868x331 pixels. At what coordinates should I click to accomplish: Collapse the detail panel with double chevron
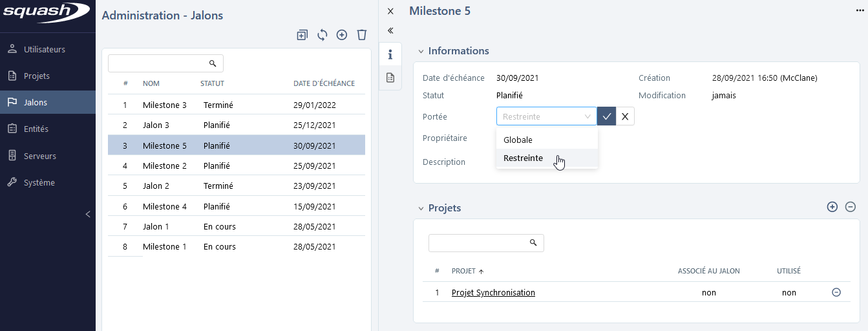click(390, 30)
